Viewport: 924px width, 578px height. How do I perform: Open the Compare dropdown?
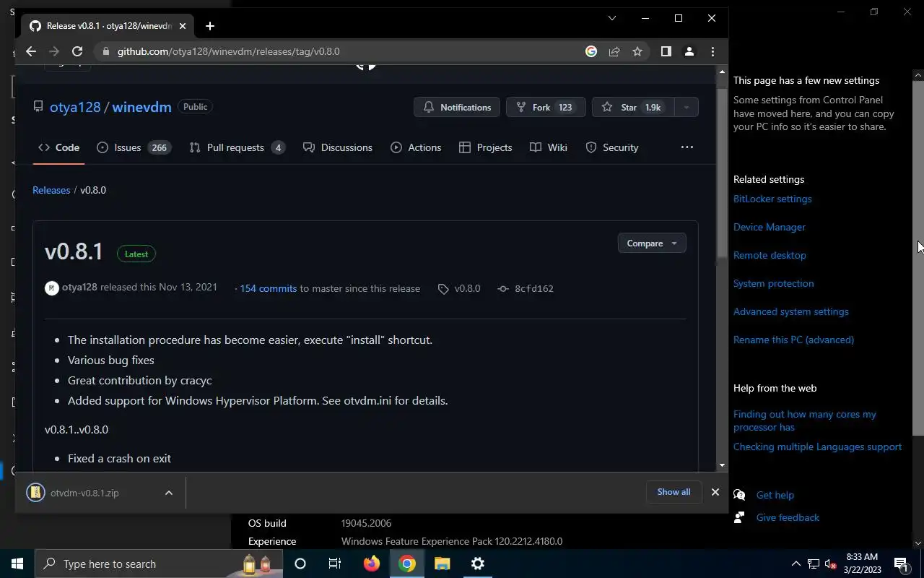[652, 243]
